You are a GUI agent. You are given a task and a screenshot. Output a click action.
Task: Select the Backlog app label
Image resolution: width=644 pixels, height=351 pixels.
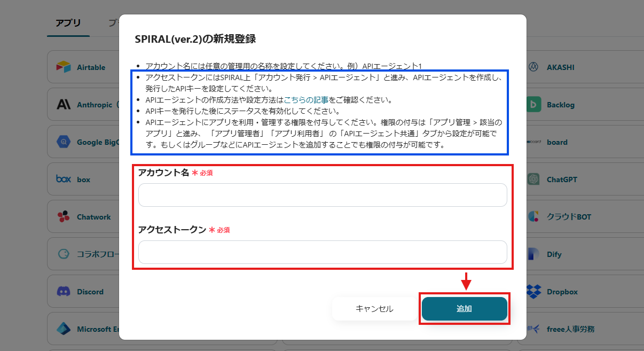coord(561,105)
